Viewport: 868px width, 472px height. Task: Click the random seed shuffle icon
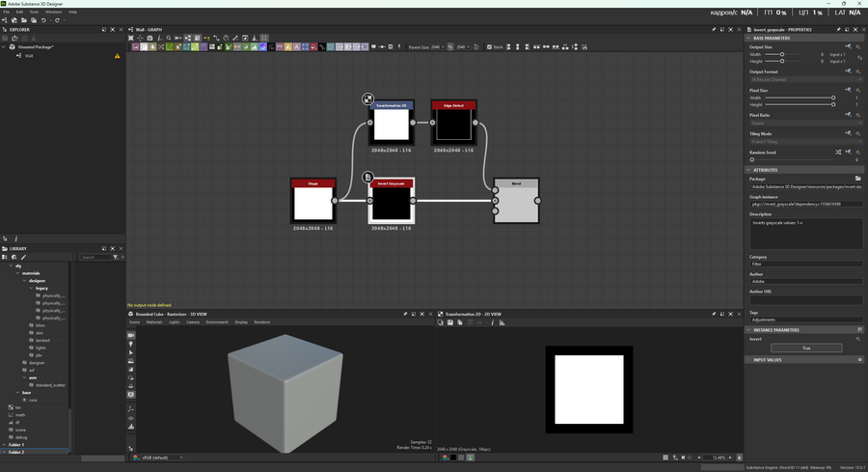click(x=837, y=153)
